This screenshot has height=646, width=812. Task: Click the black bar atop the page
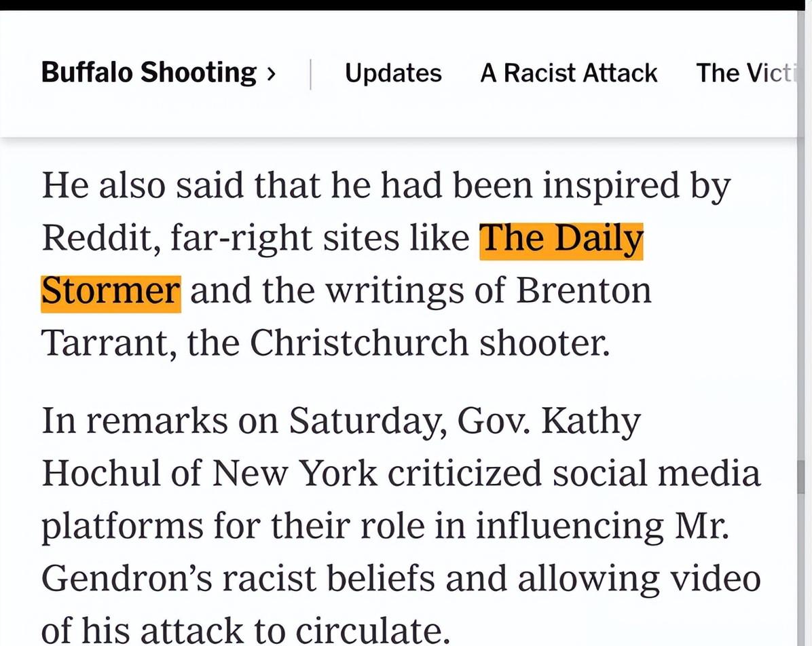pos(406,5)
